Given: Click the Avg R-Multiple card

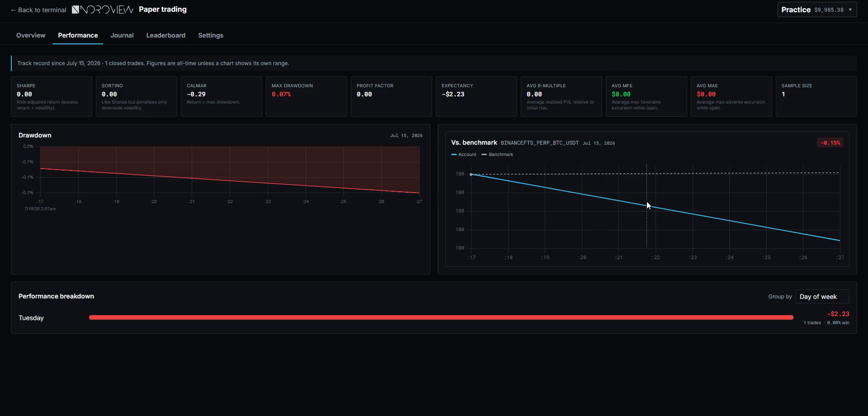Looking at the screenshot, I should point(561,96).
